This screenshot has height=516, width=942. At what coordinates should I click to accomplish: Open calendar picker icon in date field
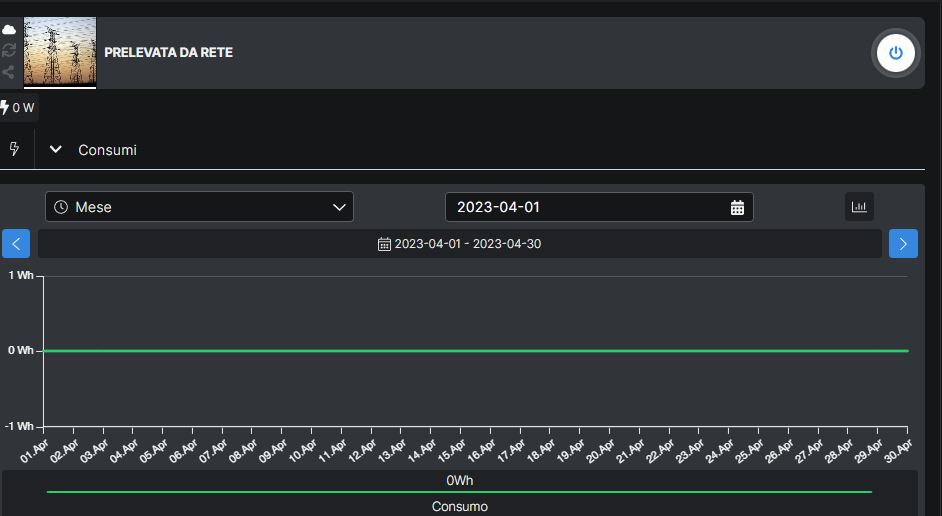click(x=737, y=208)
